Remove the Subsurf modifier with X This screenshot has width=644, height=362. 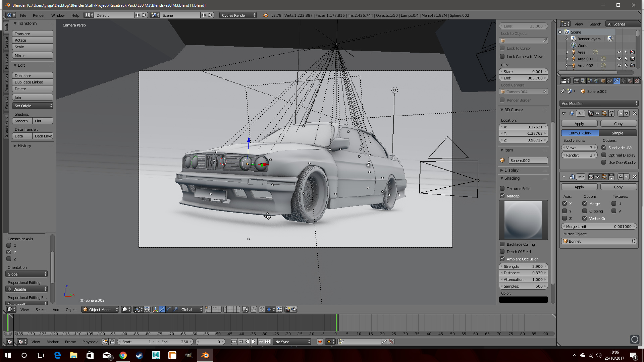pos(634,113)
